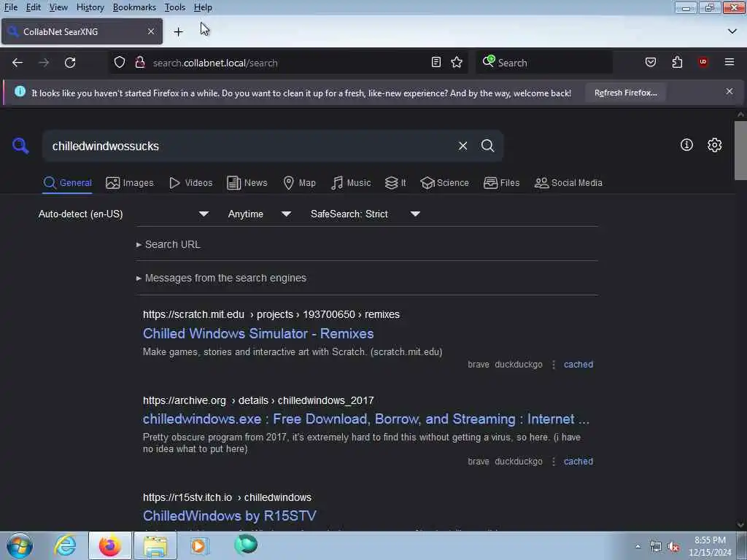This screenshot has width=747, height=560.
Task: Bookmark this page with the star
Action: [x=457, y=63]
